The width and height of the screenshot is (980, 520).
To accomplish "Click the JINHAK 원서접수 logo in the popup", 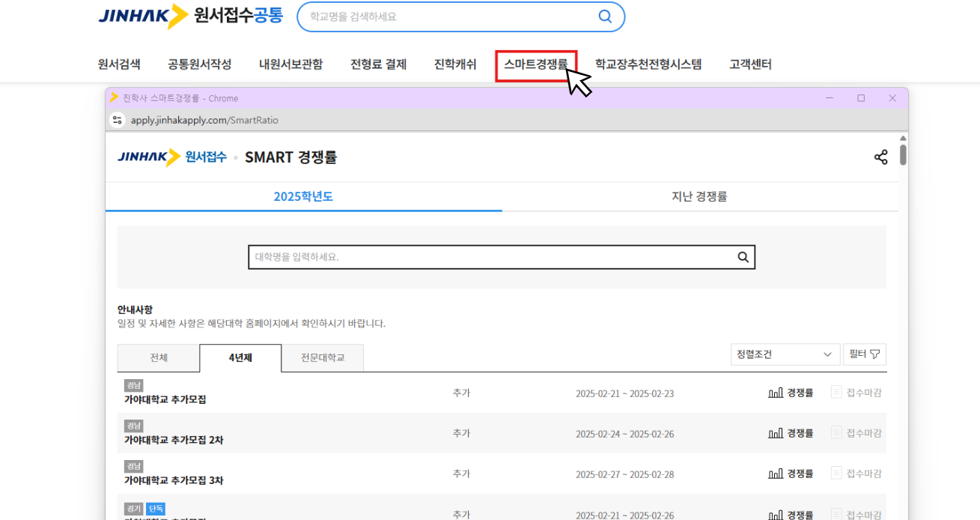I will click(x=172, y=157).
